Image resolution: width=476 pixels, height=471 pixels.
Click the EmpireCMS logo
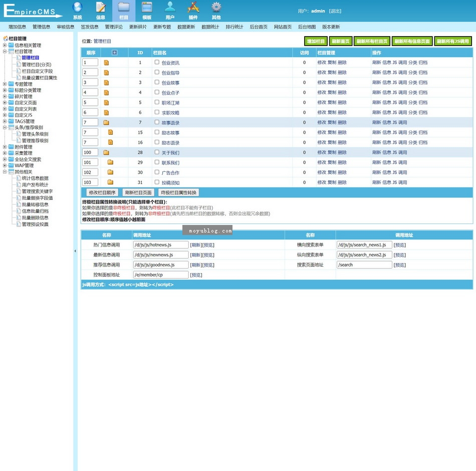click(32, 11)
